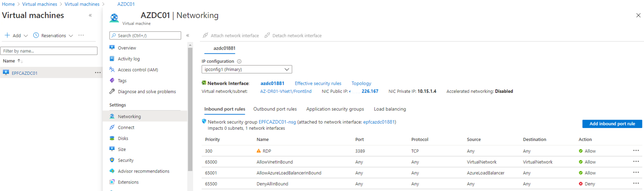Open ellipsis menu for EPFCAZDC01 VM
The image size is (644, 191).
coord(98,73)
